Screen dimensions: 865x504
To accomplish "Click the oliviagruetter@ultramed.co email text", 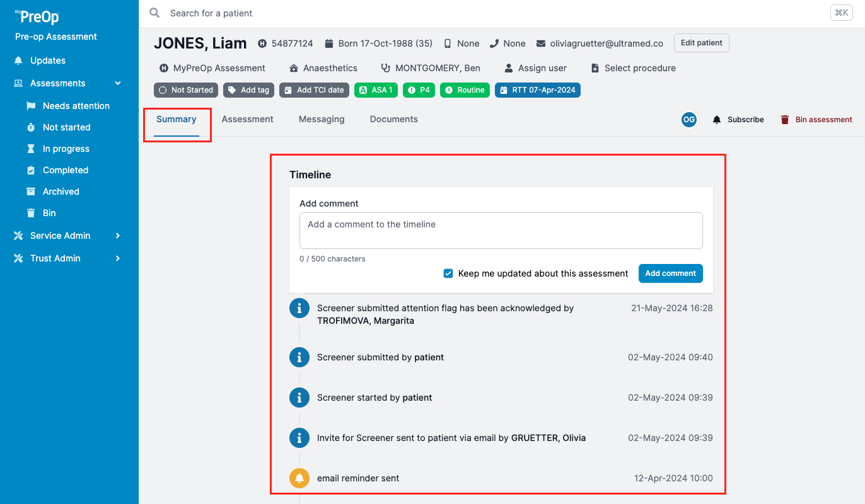I will pyautogui.click(x=607, y=43).
